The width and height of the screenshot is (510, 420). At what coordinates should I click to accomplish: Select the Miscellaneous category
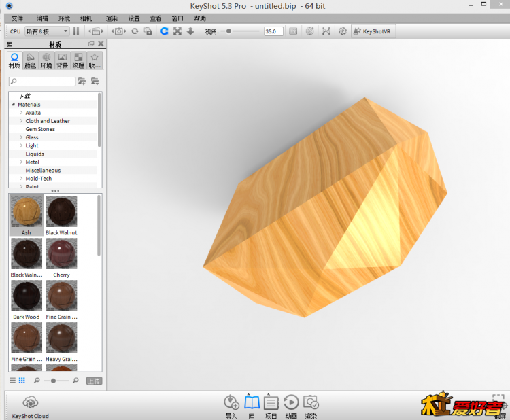[x=43, y=171]
